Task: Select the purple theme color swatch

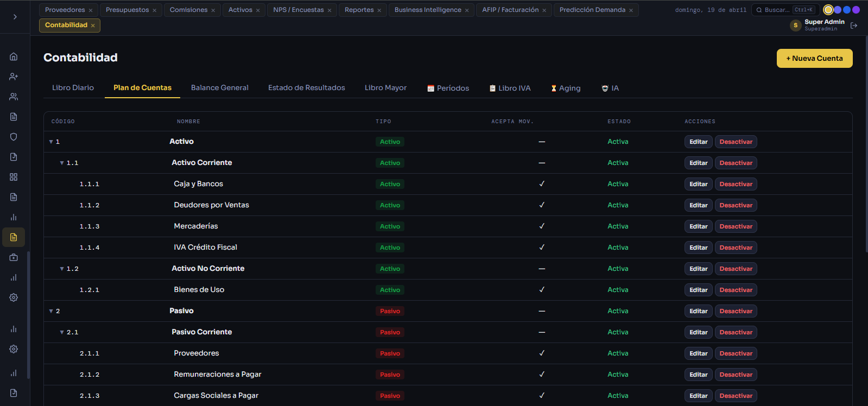Action: click(x=856, y=10)
